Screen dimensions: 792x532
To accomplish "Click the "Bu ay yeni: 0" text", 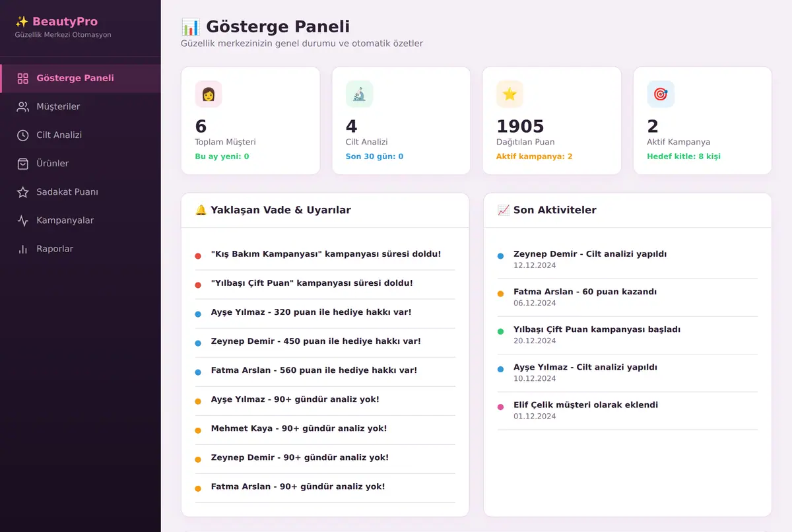I will pos(222,156).
